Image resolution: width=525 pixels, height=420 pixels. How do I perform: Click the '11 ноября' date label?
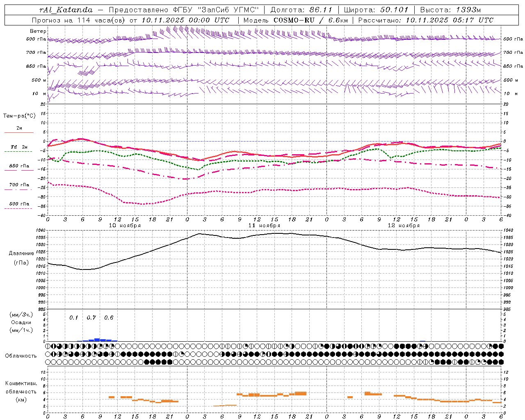[x=264, y=226]
